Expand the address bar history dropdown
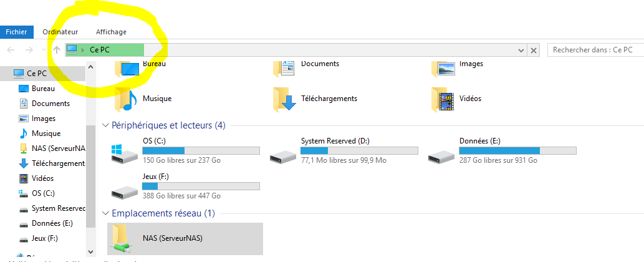The image size is (644, 262). tap(521, 50)
